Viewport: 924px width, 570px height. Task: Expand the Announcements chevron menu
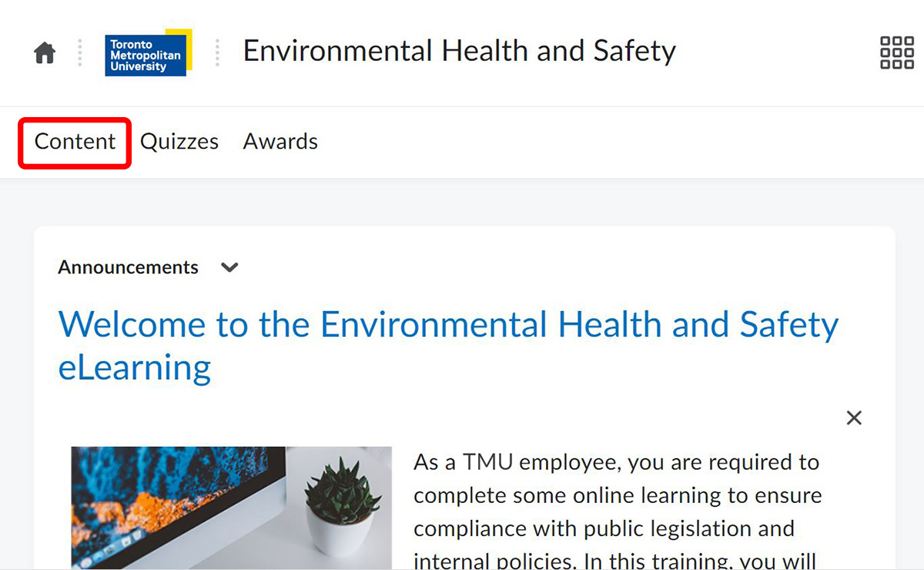(x=229, y=267)
